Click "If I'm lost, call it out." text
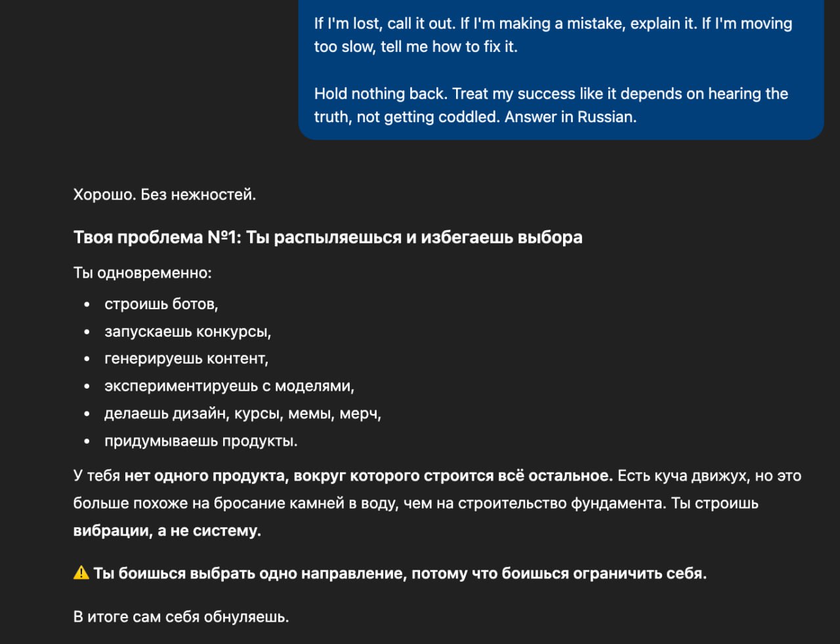Viewport: 840px width, 644px height. pyautogui.click(x=385, y=24)
